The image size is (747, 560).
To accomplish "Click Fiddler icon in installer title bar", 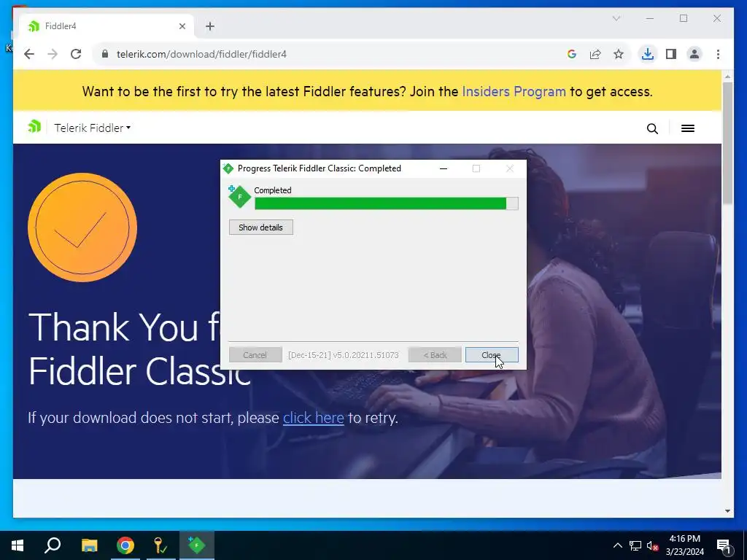I will [x=228, y=168].
